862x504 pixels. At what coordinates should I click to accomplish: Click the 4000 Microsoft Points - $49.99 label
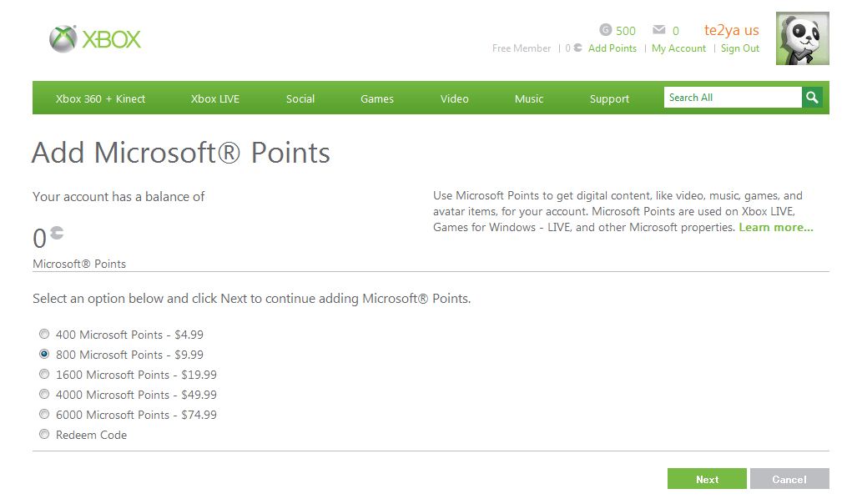point(136,395)
